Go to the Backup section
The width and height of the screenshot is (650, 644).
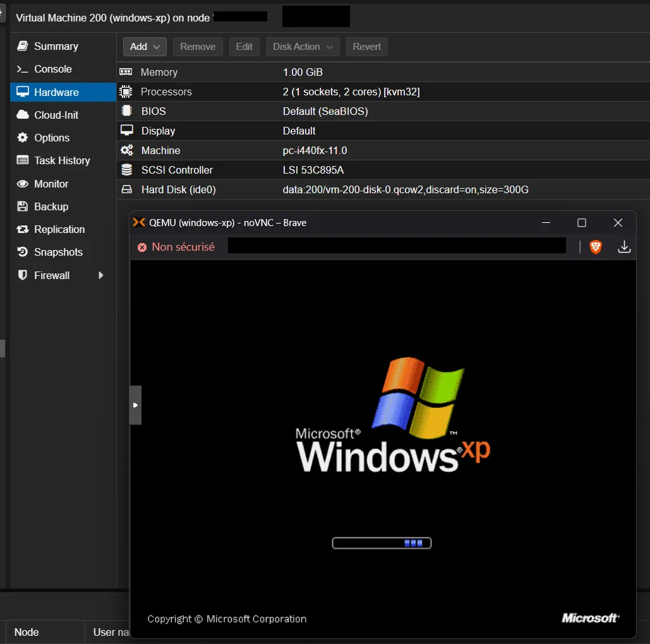63,206
